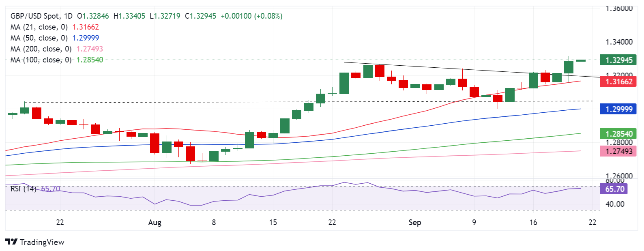Click the red 1.31662 MA price tag
The width and height of the screenshot is (644, 251).
coord(619,82)
